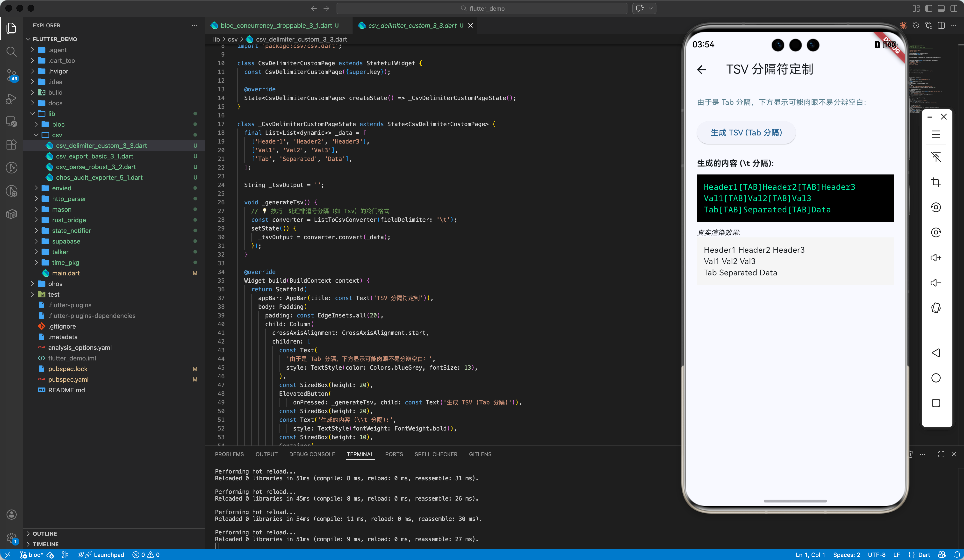Click Launchpad in status bar
The image size is (964, 560).
pos(109,555)
